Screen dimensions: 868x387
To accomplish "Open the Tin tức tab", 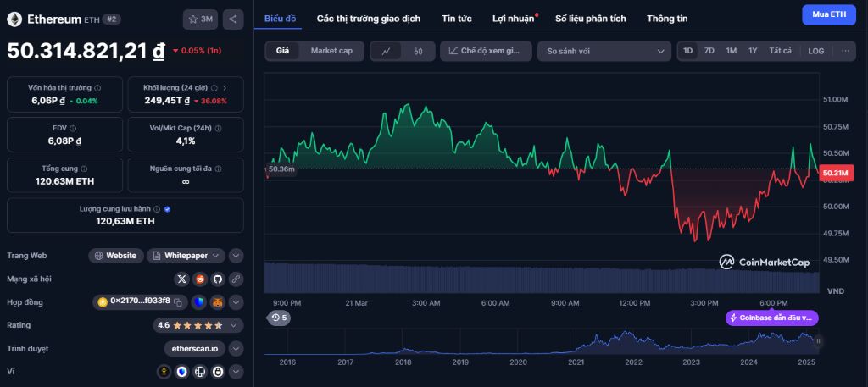I will (x=457, y=19).
